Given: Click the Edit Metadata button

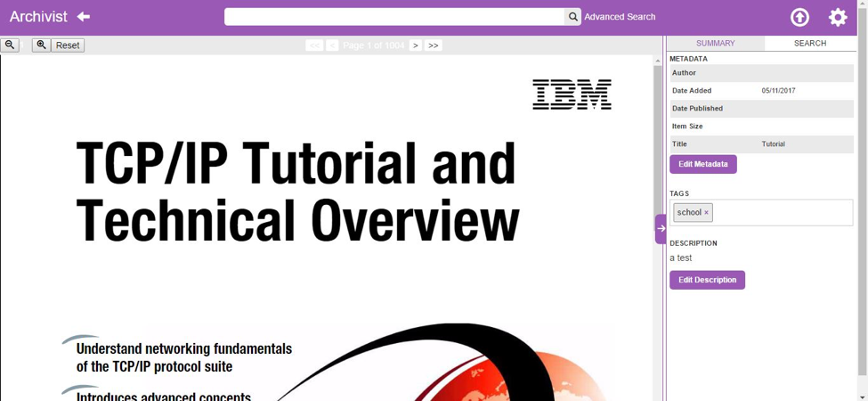Looking at the screenshot, I should [x=702, y=164].
